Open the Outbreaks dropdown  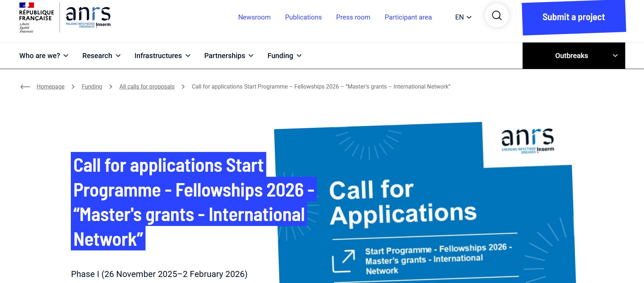point(572,56)
